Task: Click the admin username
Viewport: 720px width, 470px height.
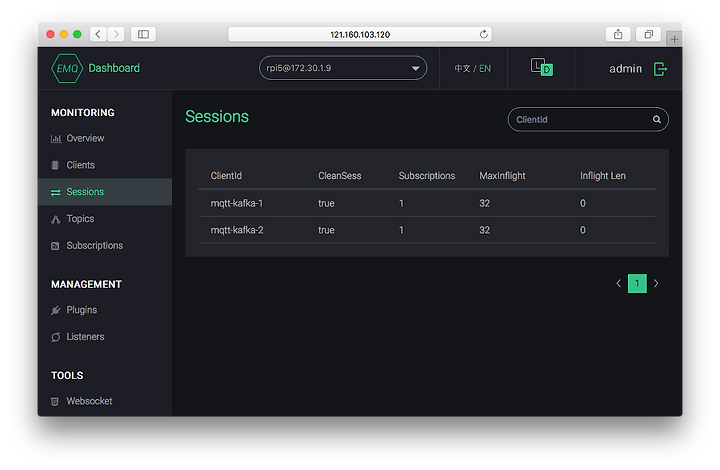Action: [625, 69]
